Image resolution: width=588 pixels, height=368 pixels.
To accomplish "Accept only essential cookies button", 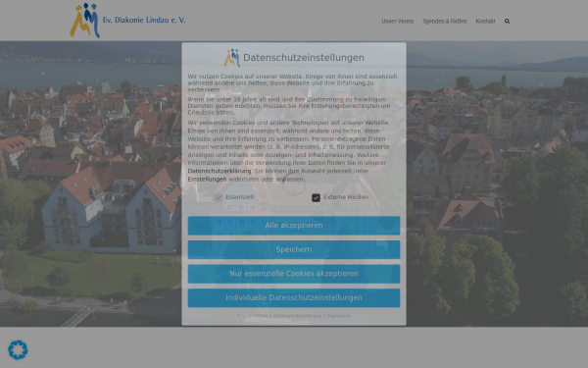I will tap(294, 274).
